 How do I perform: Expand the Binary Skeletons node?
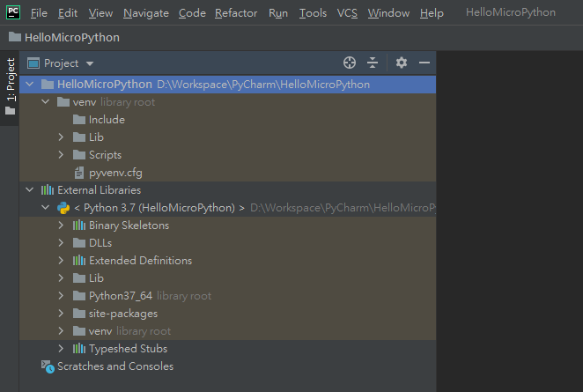[x=61, y=225]
